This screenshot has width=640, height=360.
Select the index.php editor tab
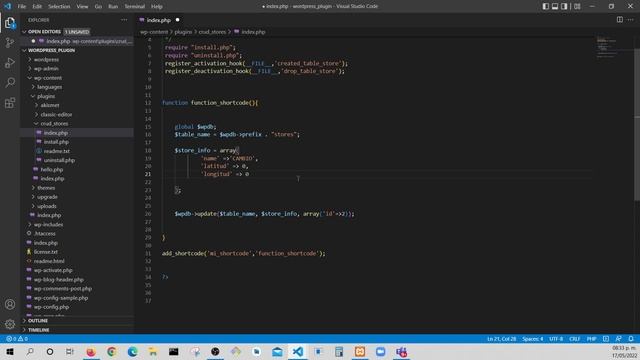tap(159, 20)
